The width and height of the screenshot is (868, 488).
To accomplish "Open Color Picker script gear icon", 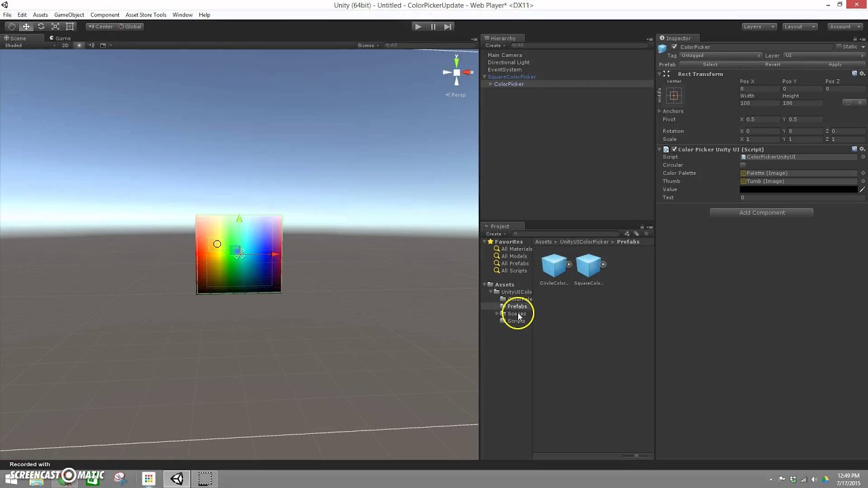I will coord(862,149).
